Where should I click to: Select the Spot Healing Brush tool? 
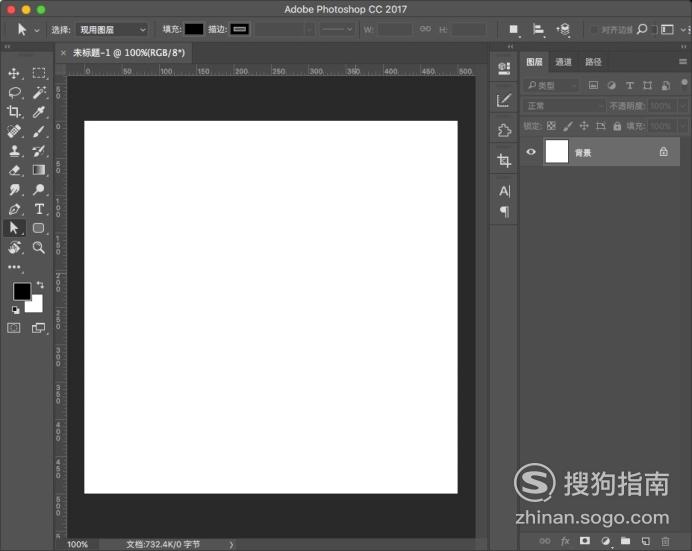pyautogui.click(x=14, y=131)
